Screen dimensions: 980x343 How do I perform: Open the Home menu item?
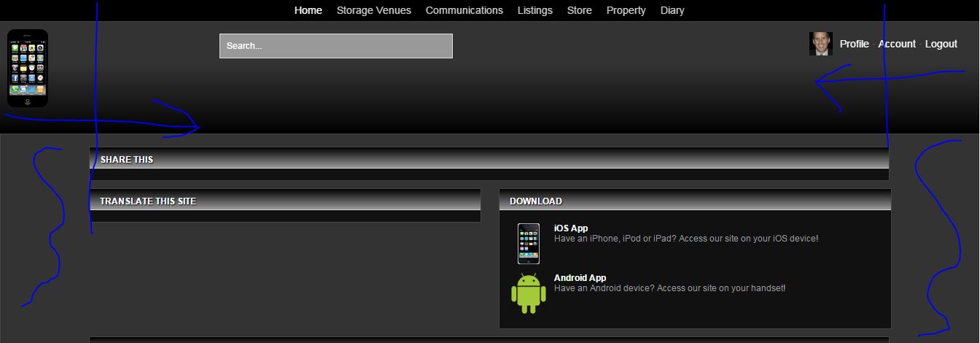click(x=308, y=10)
